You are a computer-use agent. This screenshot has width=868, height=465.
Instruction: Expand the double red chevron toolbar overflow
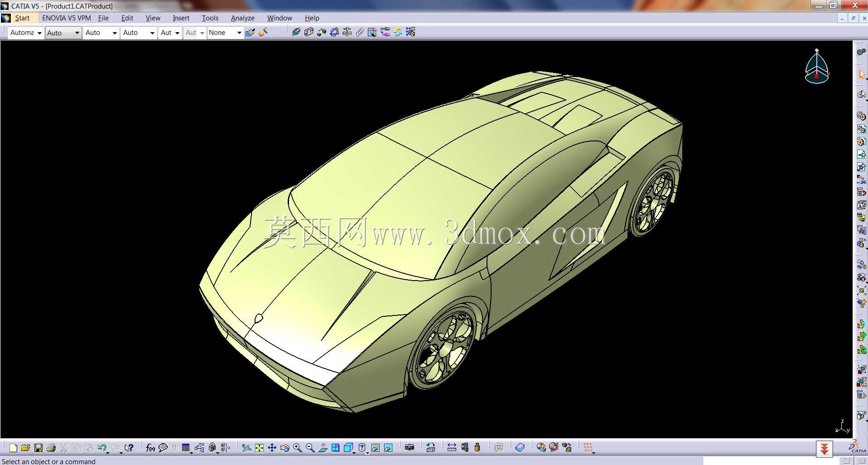825,449
